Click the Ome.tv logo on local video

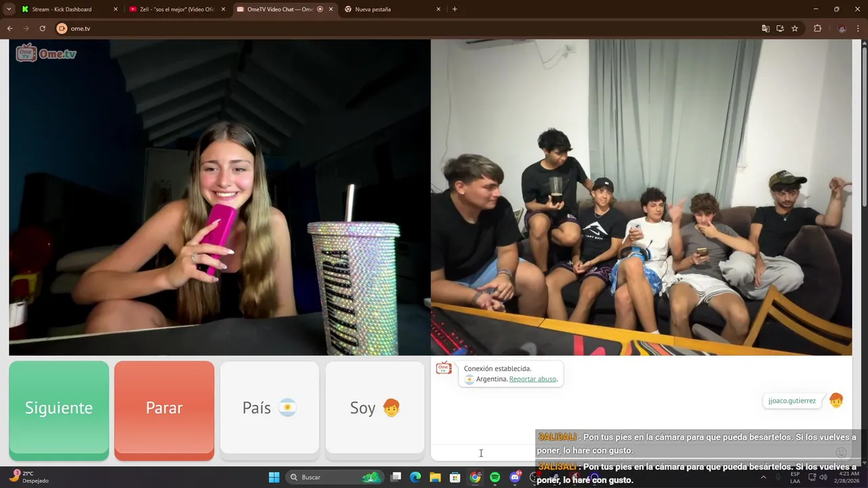pyautogui.click(x=46, y=53)
